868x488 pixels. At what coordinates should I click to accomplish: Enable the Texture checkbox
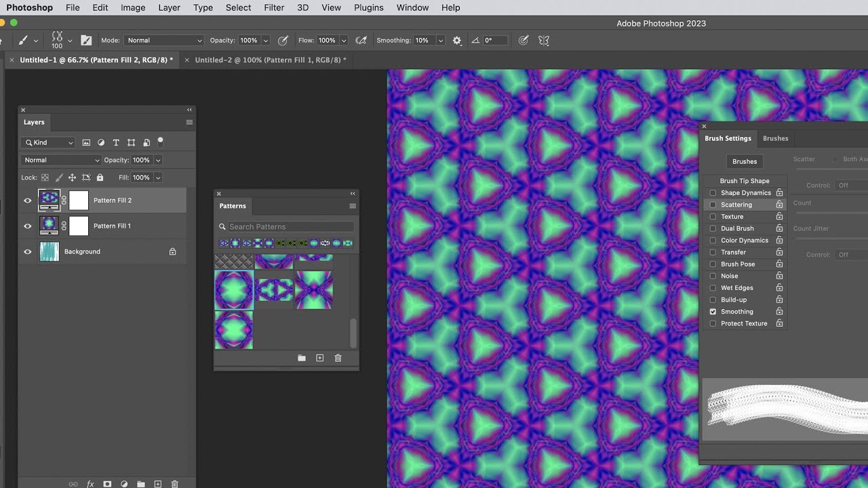[x=713, y=217]
